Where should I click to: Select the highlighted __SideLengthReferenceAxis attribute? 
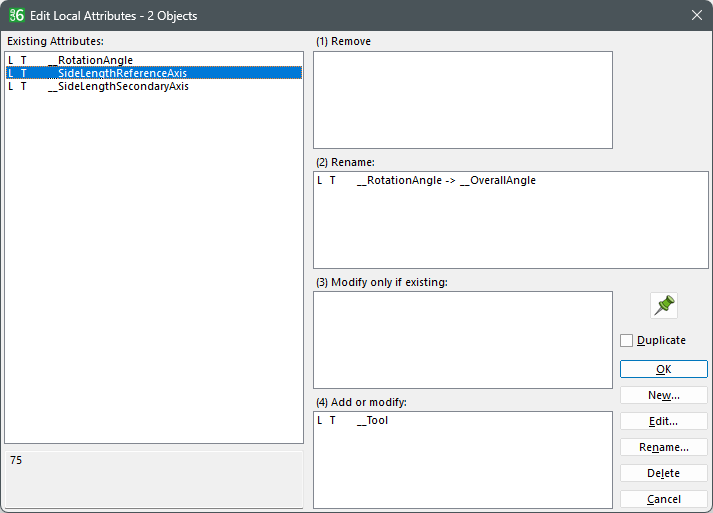pyautogui.click(x=122, y=73)
